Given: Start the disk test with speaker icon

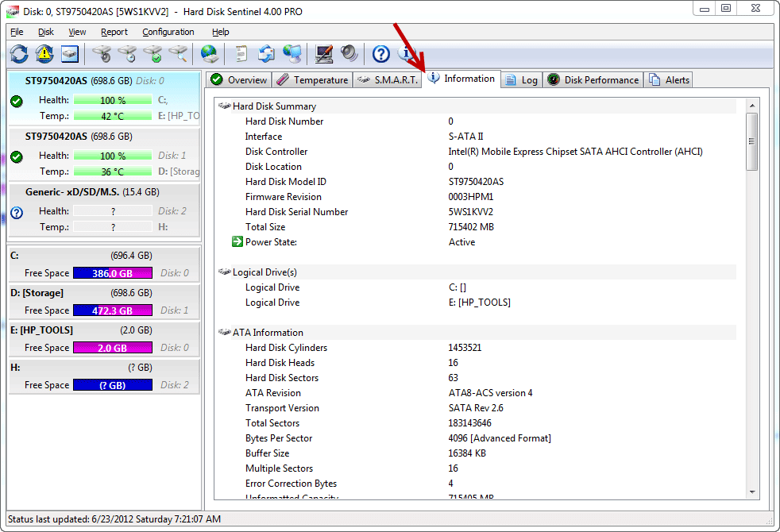Looking at the screenshot, I should (x=102, y=54).
